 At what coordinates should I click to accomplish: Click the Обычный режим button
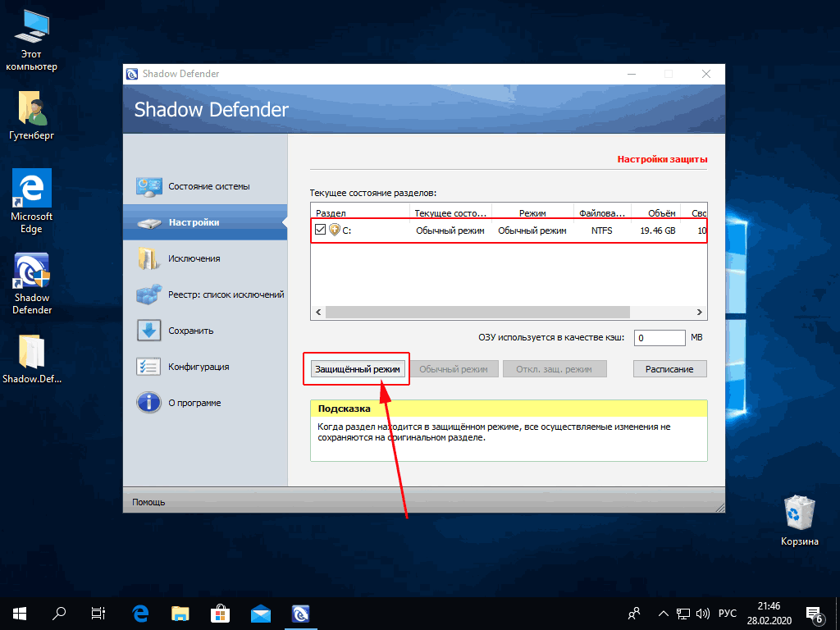point(454,368)
